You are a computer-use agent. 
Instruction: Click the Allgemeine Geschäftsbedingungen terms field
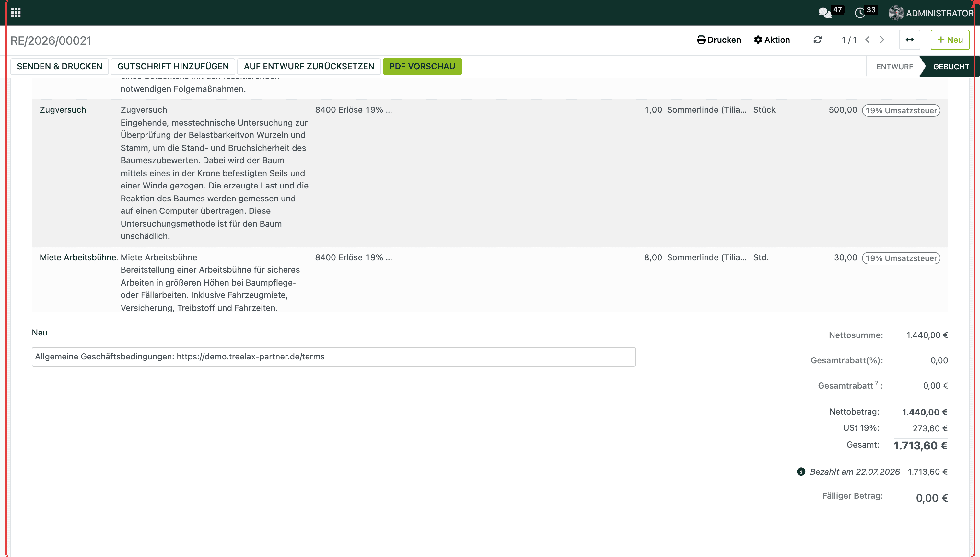[x=333, y=357]
